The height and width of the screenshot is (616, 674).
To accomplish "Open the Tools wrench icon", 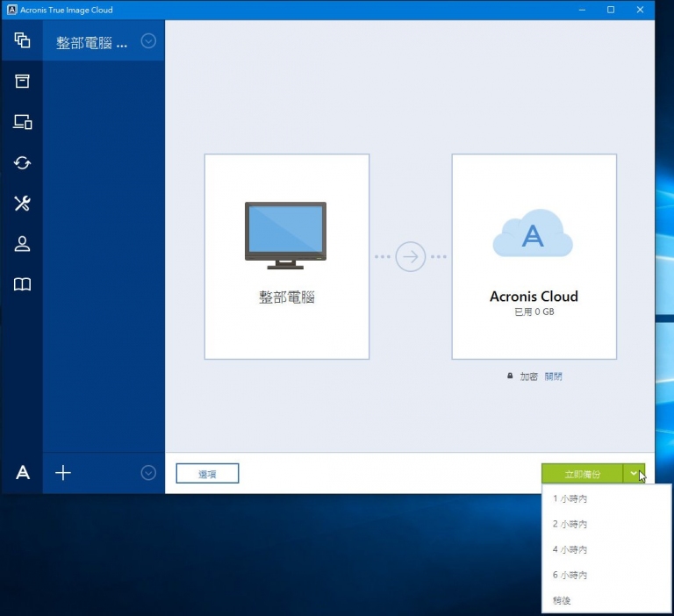I will pyautogui.click(x=22, y=204).
